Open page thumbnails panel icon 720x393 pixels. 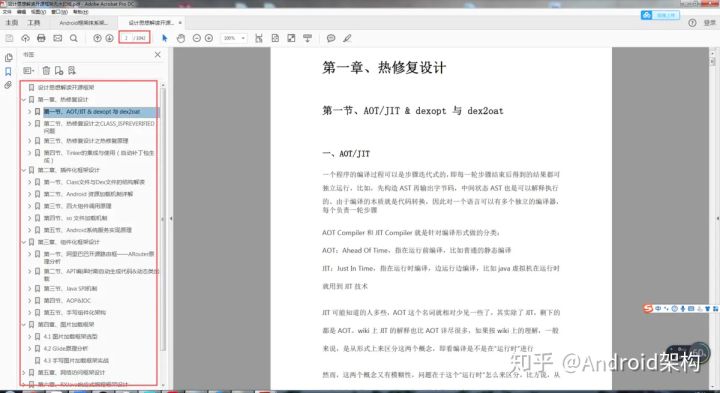(8, 58)
